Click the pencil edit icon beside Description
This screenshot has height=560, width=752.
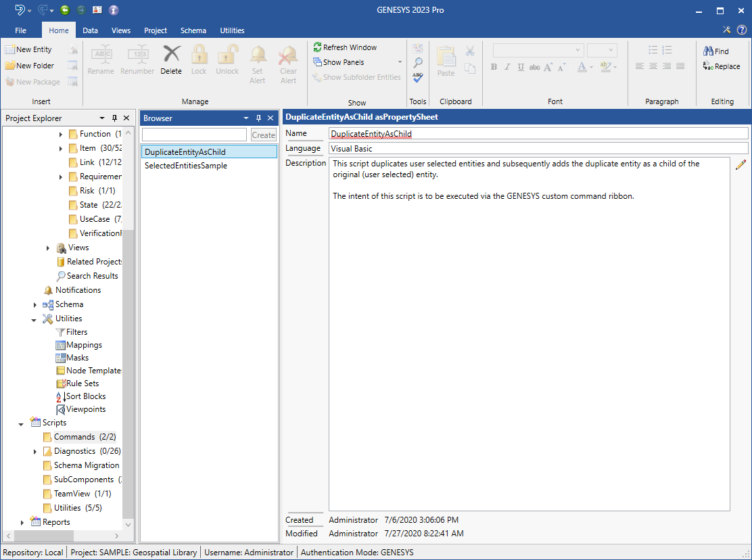741,164
